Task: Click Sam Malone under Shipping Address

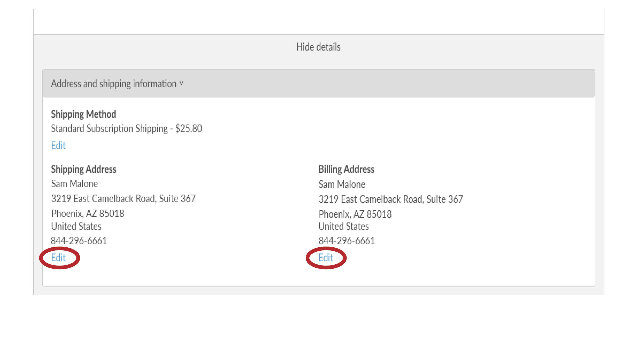Action: coord(74,184)
